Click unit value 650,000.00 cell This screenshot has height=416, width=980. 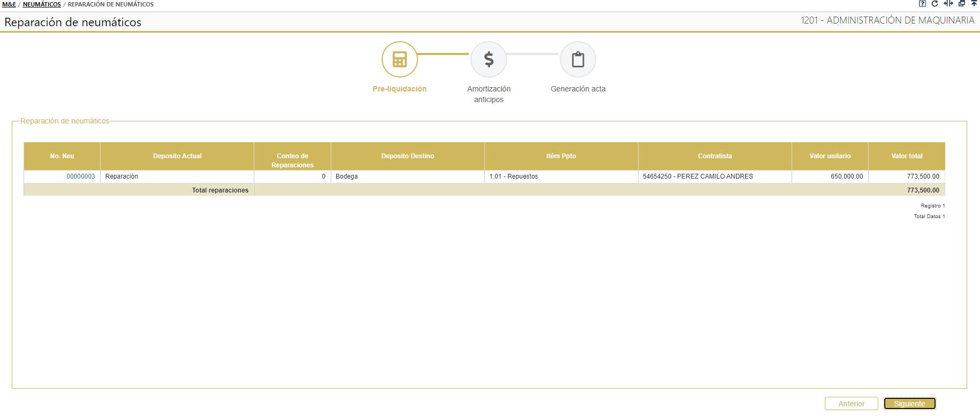click(x=830, y=176)
